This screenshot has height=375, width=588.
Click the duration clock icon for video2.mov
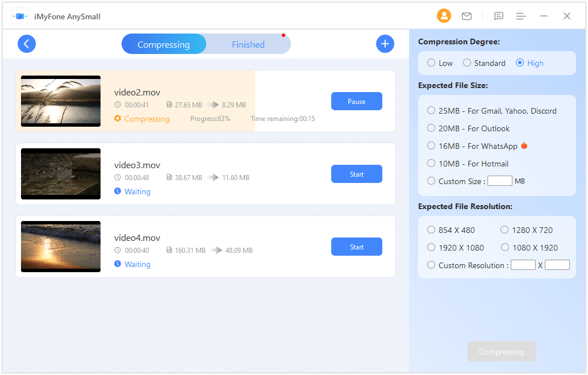pyautogui.click(x=118, y=105)
